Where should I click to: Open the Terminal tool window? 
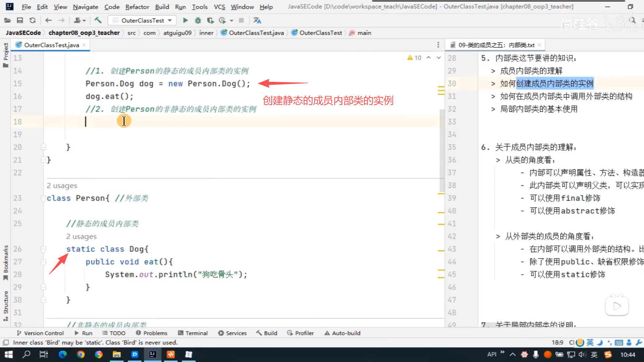193,333
